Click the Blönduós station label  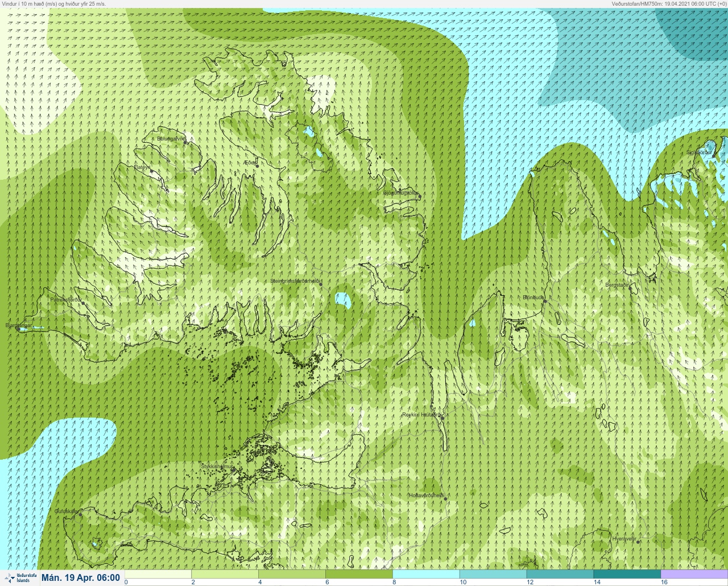coord(533,297)
